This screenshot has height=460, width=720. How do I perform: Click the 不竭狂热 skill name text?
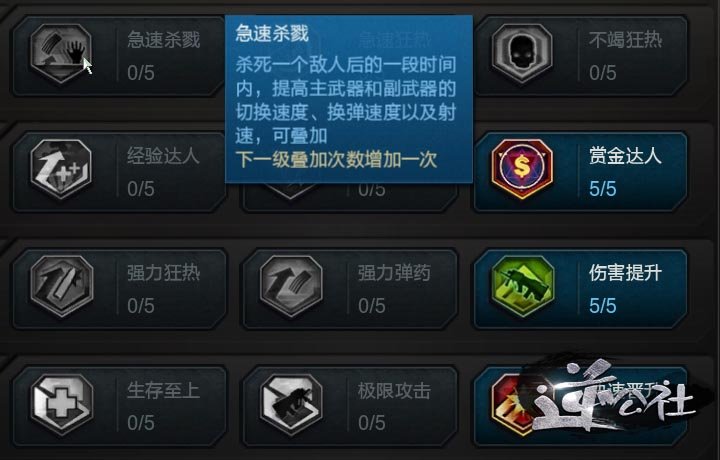click(x=625, y=39)
